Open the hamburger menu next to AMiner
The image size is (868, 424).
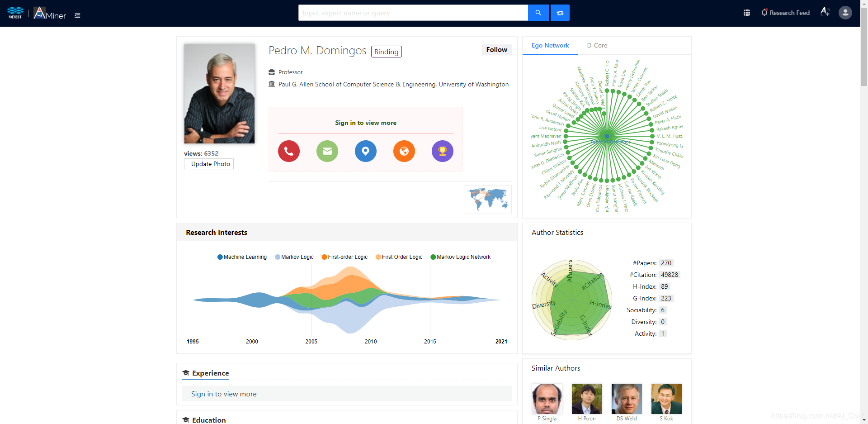click(77, 15)
